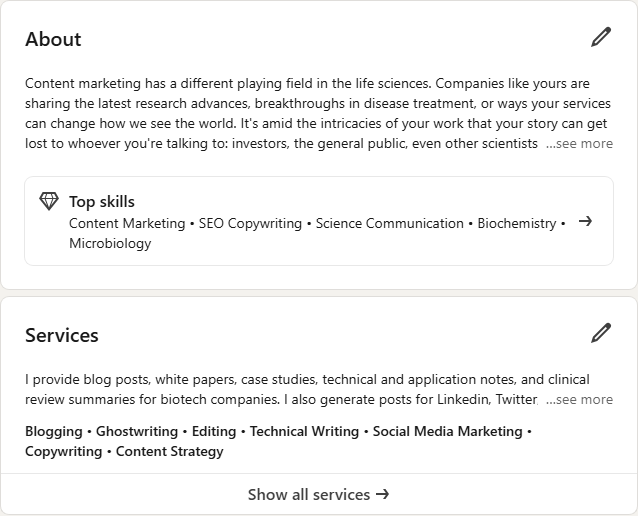The width and height of the screenshot is (638, 516).
Task: Click the Microbiology skill
Action: click(x=110, y=243)
